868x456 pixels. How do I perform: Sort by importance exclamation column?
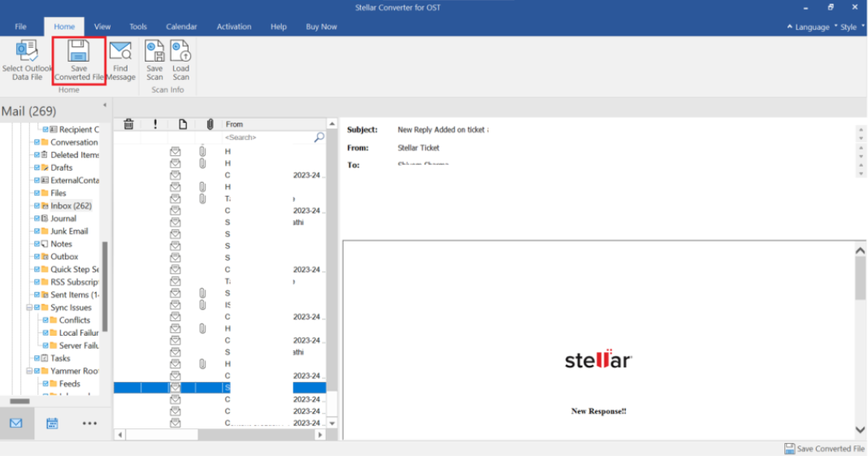click(x=155, y=124)
